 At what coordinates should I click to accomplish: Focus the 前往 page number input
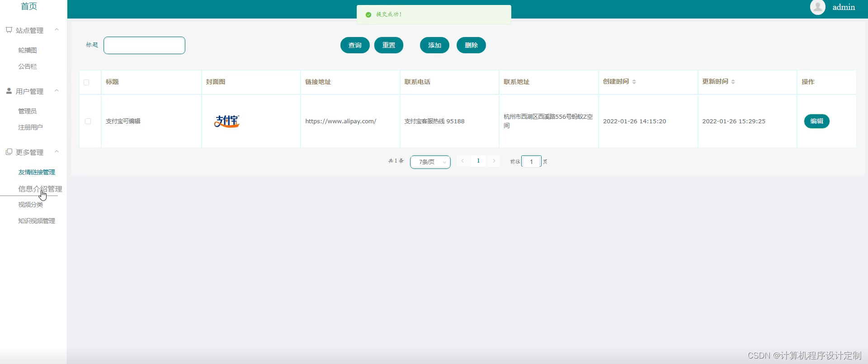coord(531,161)
